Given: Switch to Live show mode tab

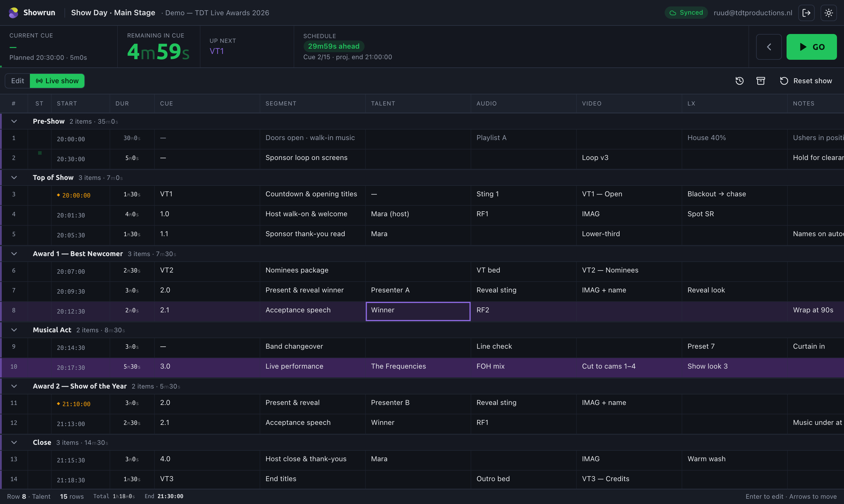Looking at the screenshot, I should click(57, 81).
